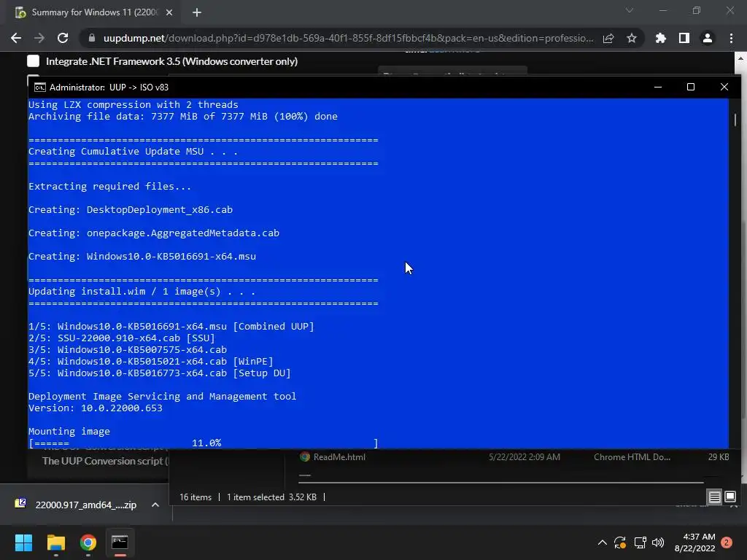Open Chrome from the taskbar
This screenshot has width=747, height=560.
point(88,542)
